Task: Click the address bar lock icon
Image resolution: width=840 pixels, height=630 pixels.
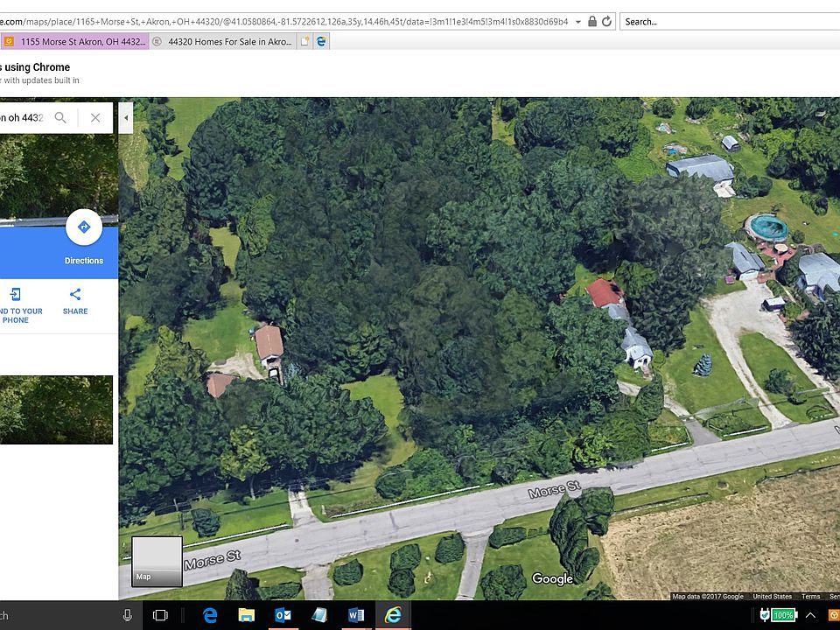Action: point(592,21)
